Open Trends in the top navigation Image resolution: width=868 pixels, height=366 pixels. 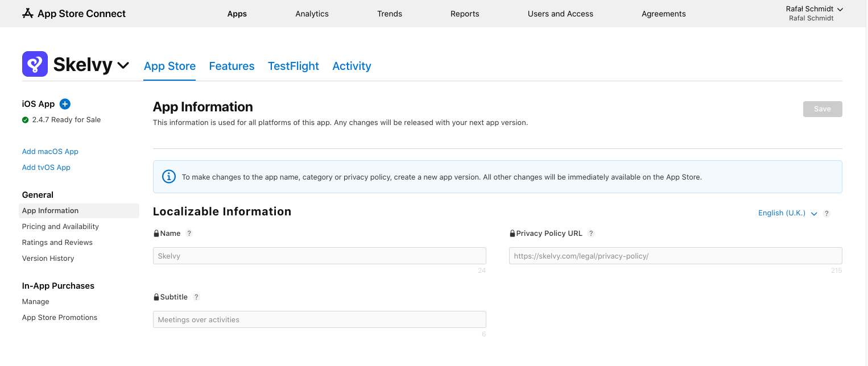tap(390, 14)
